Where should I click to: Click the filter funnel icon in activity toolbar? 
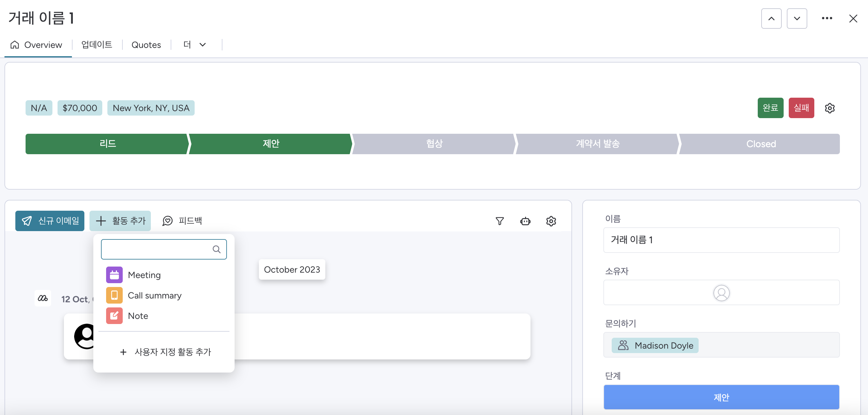(500, 221)
